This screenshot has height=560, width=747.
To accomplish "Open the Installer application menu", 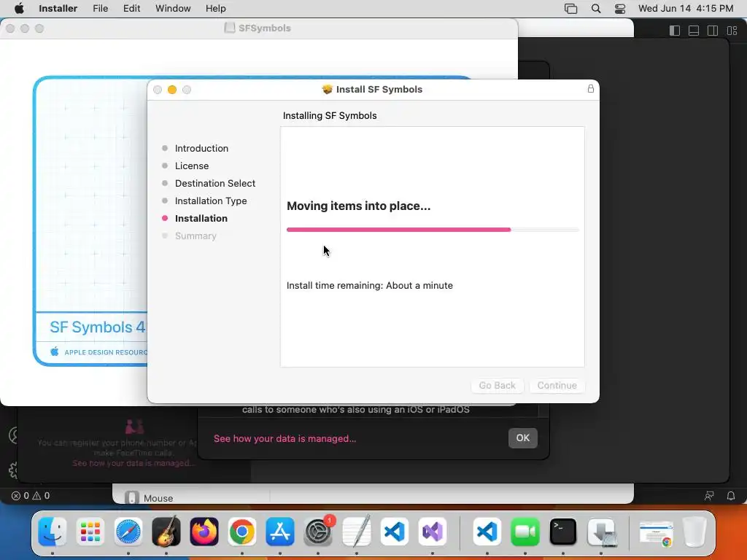I will click(58, 9).
